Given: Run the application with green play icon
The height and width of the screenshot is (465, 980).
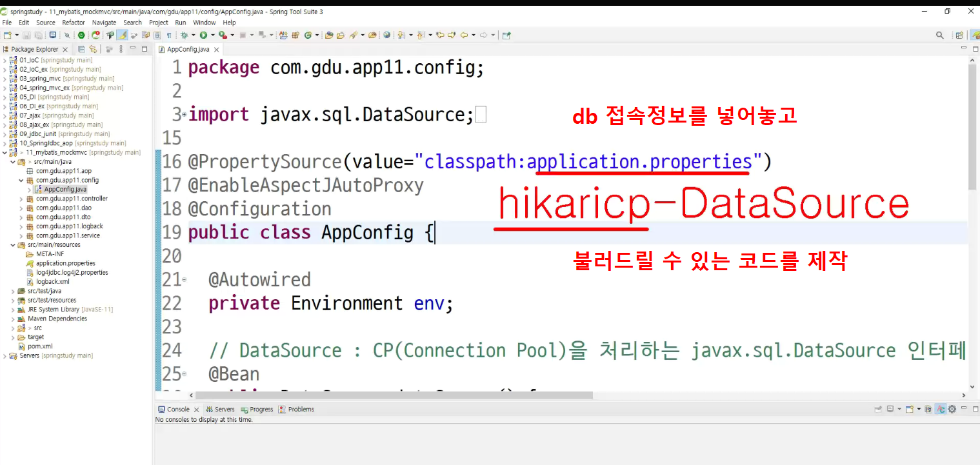Looking at the screenshot, I should click(x=203, y=35).
